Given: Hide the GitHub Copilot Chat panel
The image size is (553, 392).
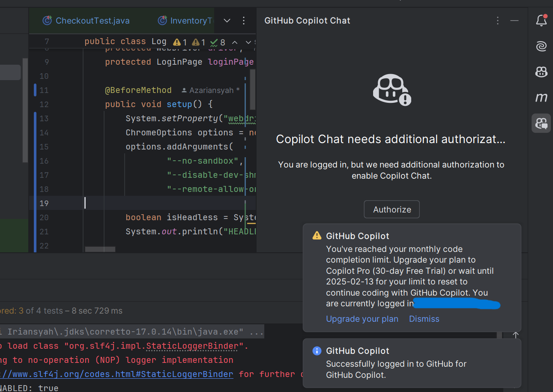Looking at the screenshot, I should coord(514,21).
